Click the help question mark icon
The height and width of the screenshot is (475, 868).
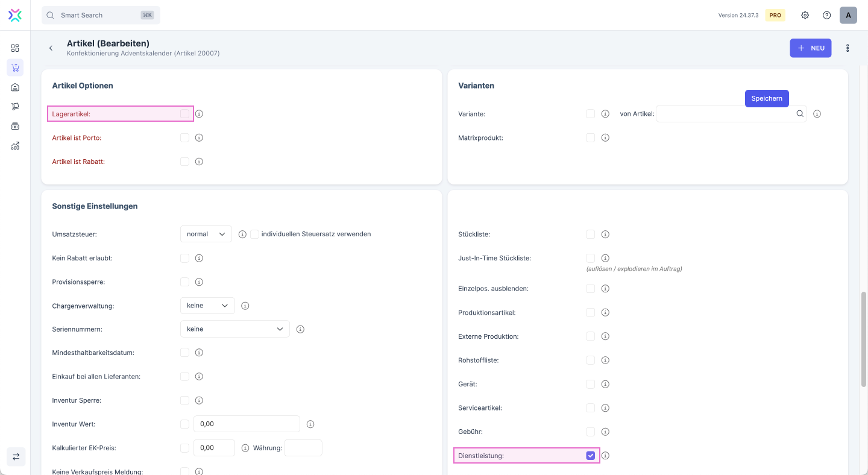pos(826,15)
